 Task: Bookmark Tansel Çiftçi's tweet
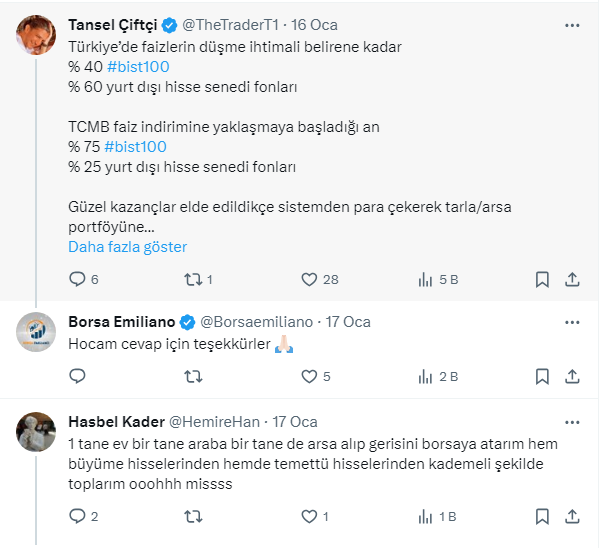[x=542, y=280]
